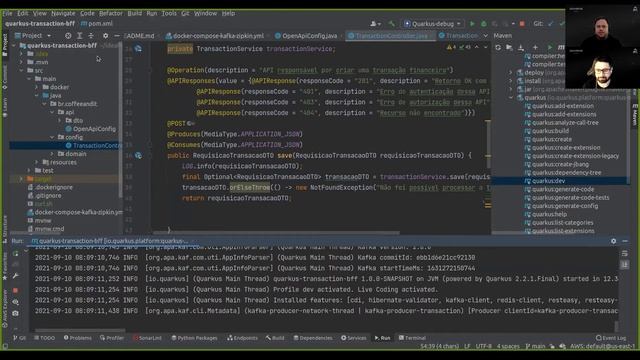The height and width of the screenshot is (360, 640).
Task: Expand the test folder in project tree
Action: pyautogui.click(x=29, y=171)
